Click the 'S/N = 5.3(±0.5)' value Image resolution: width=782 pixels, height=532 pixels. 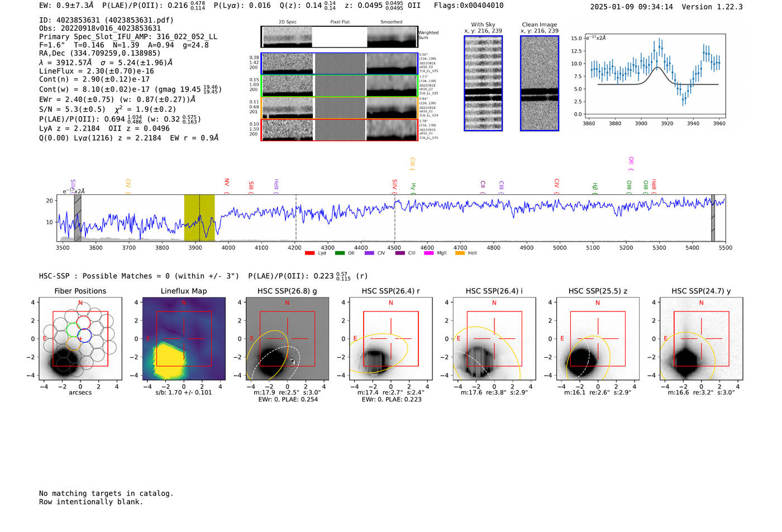(x=72, y=109)
